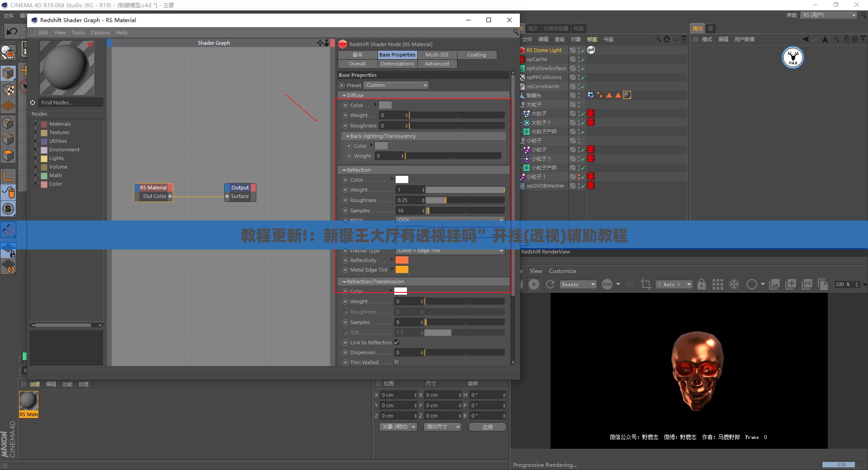The height and width of the screenshot is (470, 868).
Task: Click the attributes panel lock icon
Action: (x=847, y=39)
